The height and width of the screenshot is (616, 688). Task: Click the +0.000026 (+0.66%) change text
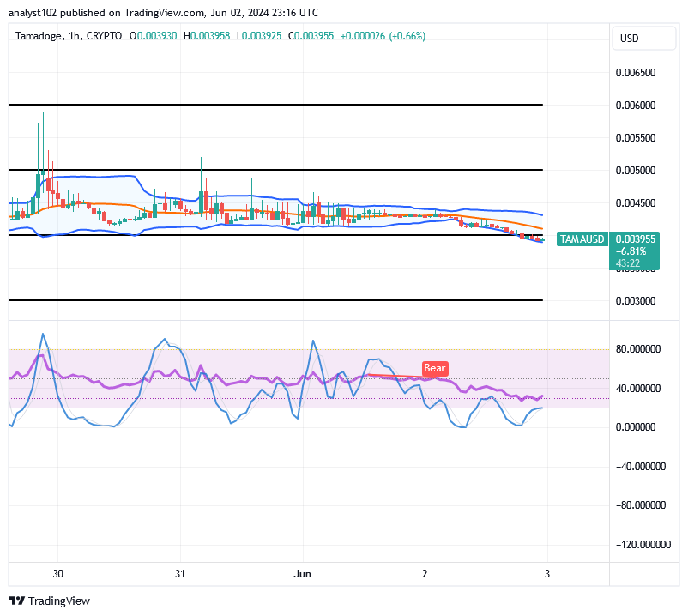[383, 36]
